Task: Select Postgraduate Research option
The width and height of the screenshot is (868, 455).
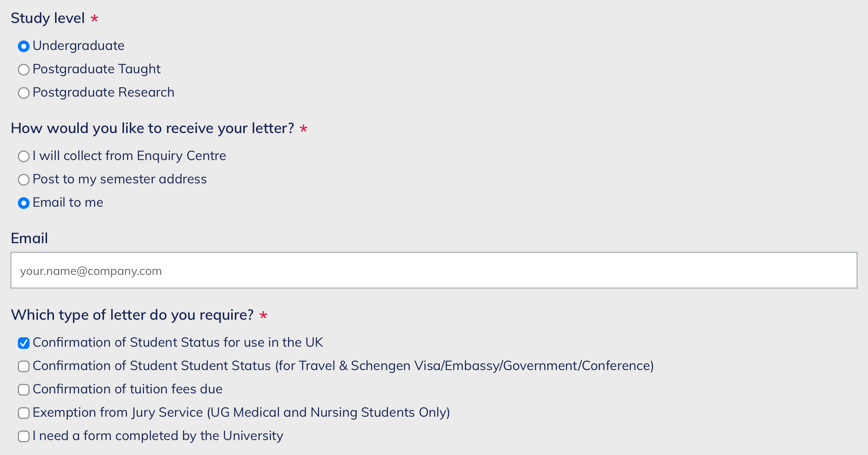Action: (24, 93)
